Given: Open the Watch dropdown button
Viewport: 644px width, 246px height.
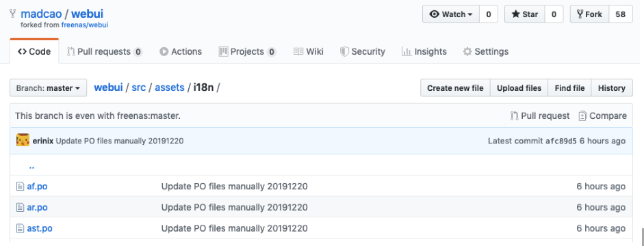Looking at the screenshot, I should click(x=451, y=14).
